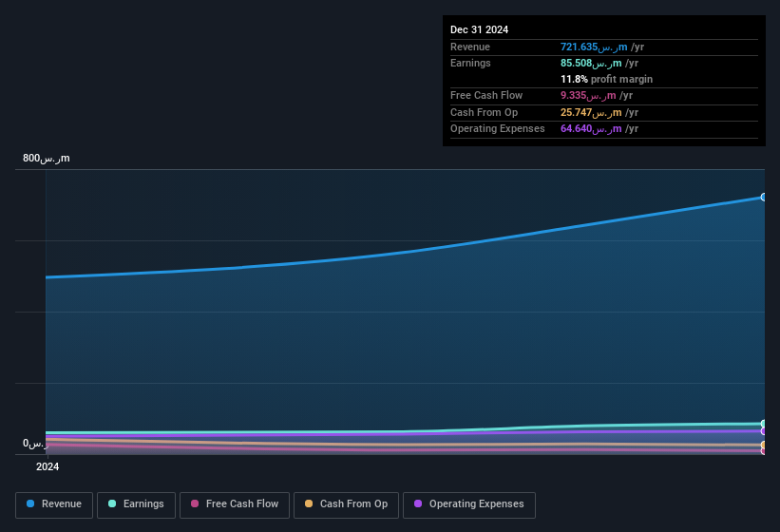
Task: Click the 11.8% profit margin text
Action: point(606,79)
